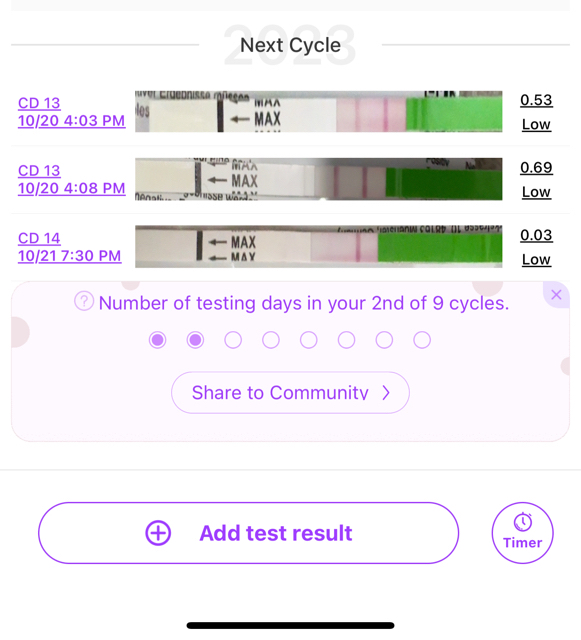Tap the 0.53 Low ratio value
This screenshot has width=581, height=640.
536,112
